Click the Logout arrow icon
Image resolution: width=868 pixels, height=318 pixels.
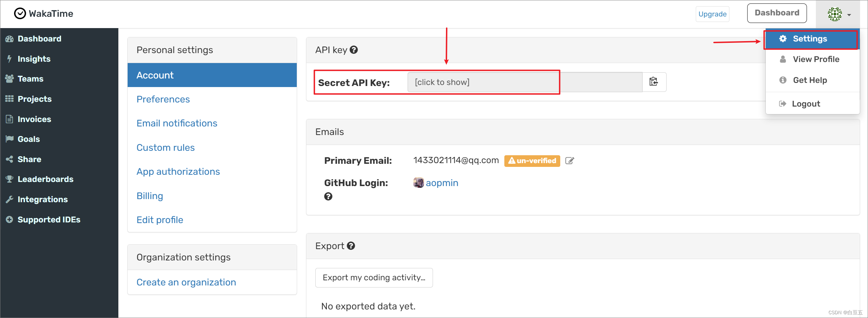(x=783, y=103)
